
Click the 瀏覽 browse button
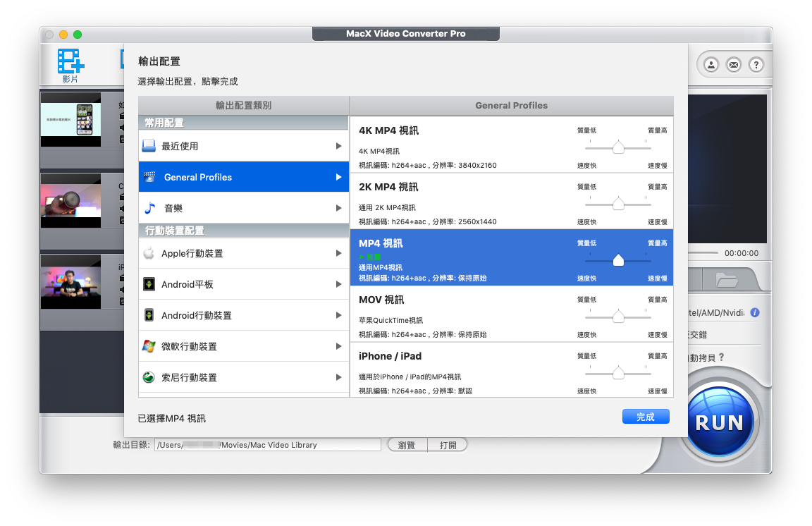(x=407, y=444)
